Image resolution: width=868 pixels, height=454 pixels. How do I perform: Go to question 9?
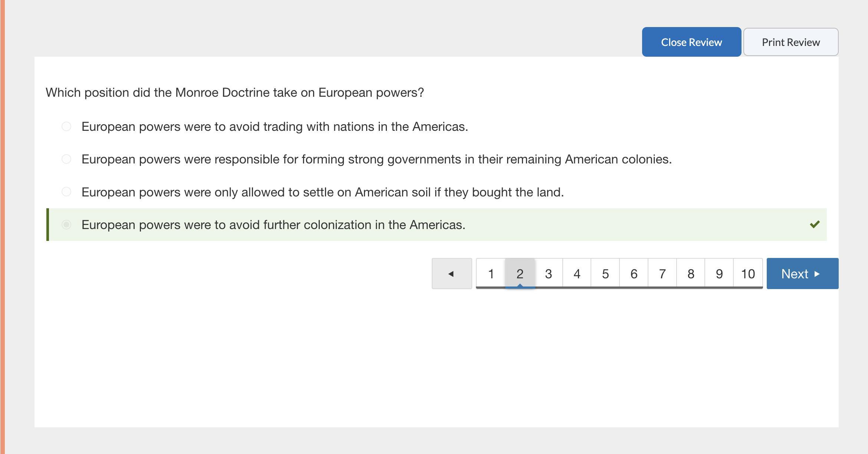(719, 274)
